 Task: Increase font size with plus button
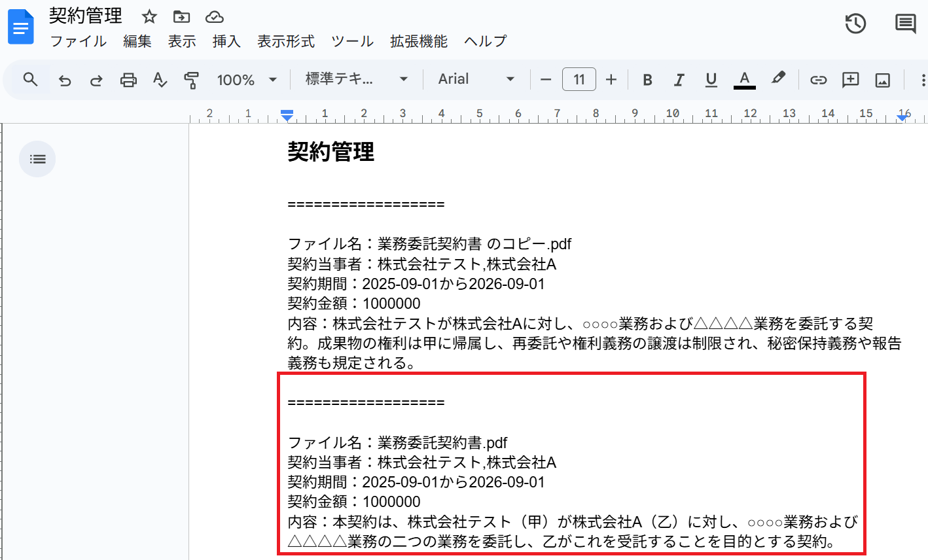click(611, 80)
